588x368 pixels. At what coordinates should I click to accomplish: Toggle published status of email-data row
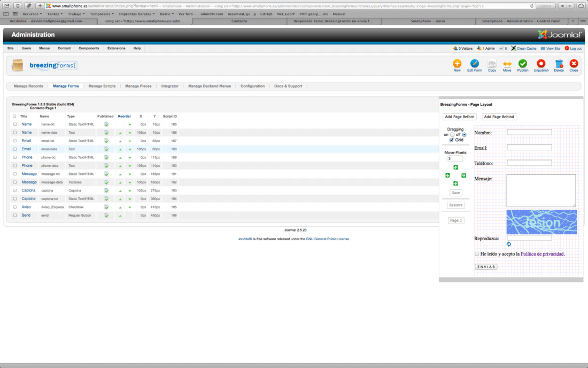point(106,149)
